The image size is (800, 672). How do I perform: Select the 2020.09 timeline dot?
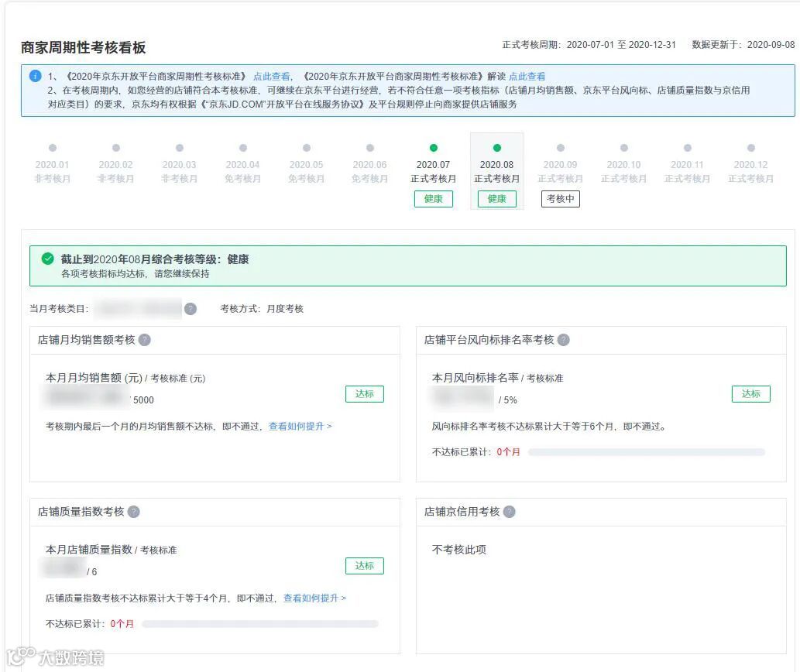point(560,148)
